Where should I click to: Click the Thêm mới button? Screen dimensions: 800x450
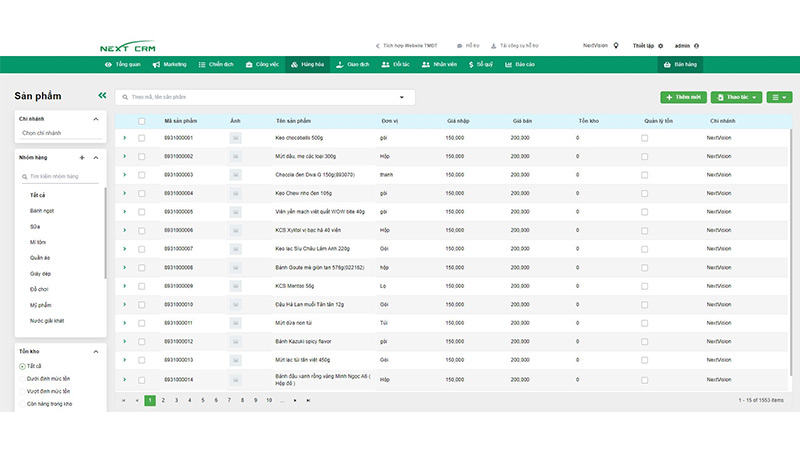(682, 97)
